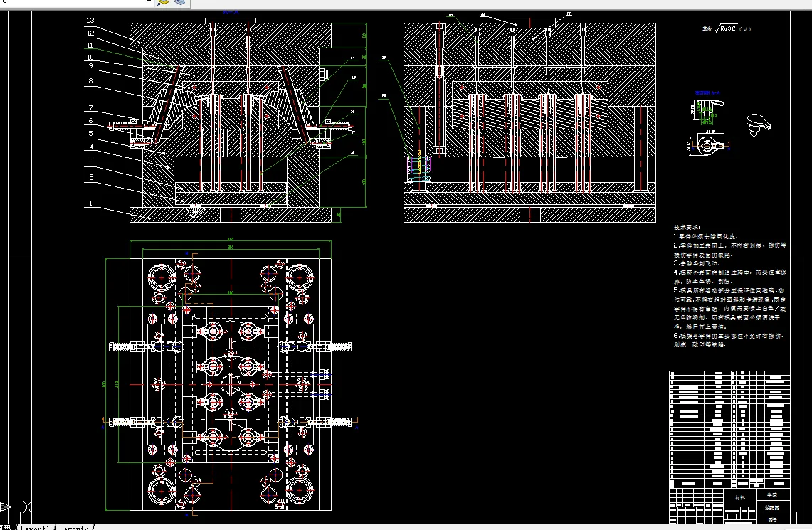Select part callout number 7

click(x=90, y=107)
